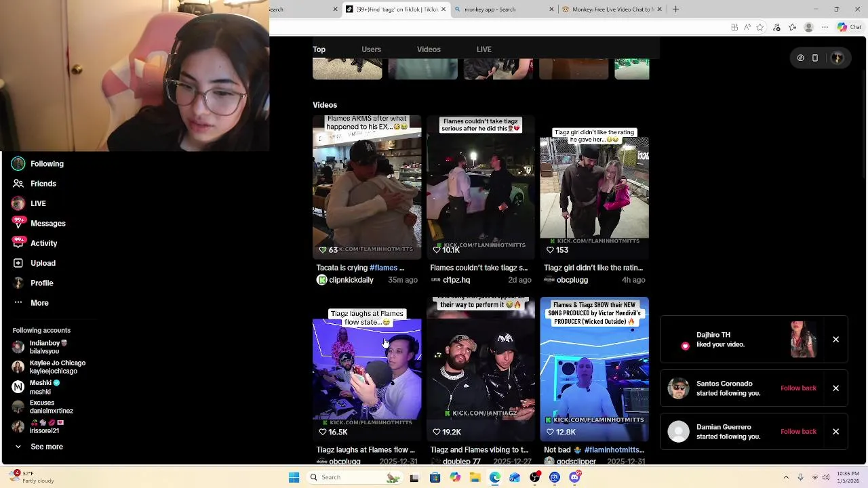
Task: Show hidden system tray icons
Action: (x=786, y=477)
